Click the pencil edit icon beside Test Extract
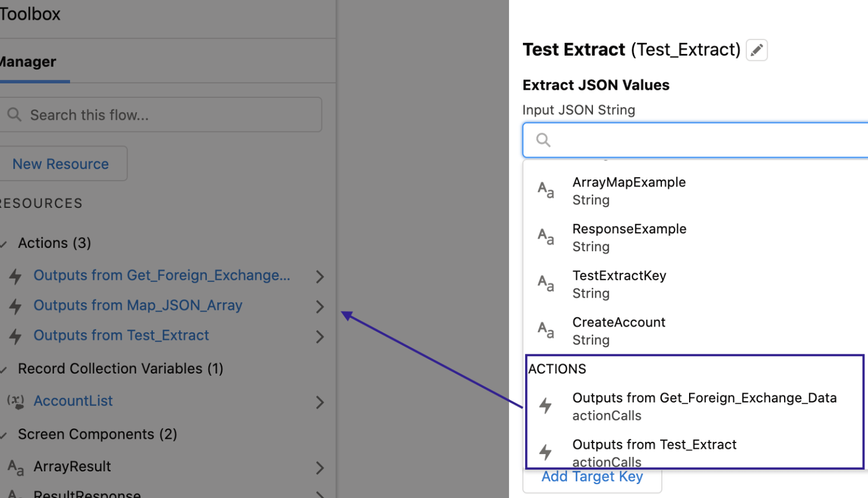 coord(757,50)
